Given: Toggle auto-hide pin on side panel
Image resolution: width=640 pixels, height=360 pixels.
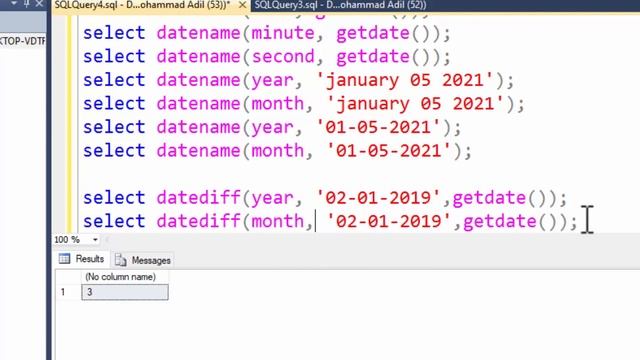Looking at the screenshot, I should pos(26,4).
